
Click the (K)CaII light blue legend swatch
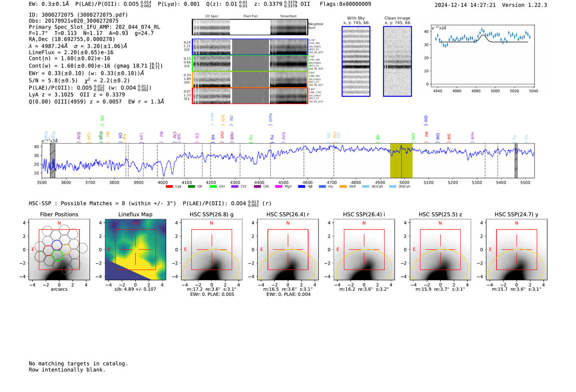[366, 187]
